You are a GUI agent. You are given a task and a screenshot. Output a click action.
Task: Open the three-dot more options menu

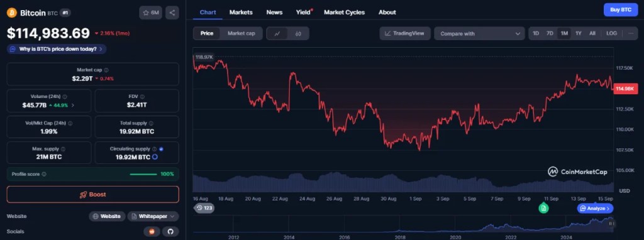(631, 33)
